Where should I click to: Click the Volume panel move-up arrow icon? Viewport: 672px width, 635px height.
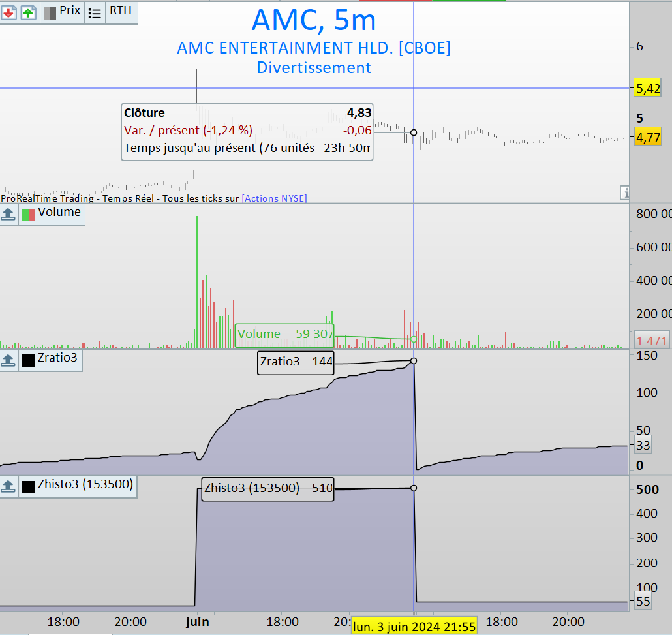pos(8,214)
